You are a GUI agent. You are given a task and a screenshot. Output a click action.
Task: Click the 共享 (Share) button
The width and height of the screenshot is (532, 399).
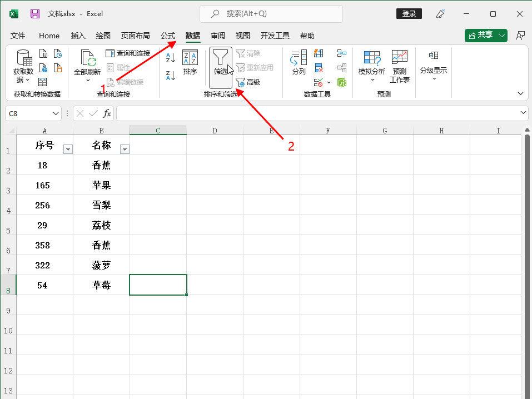click(x=486, y=36)
